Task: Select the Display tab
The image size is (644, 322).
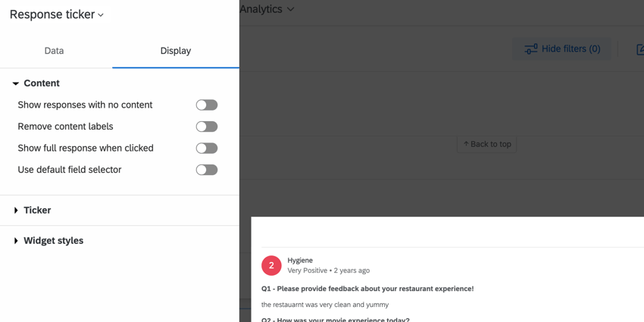Action: click(x=176, y=51)
